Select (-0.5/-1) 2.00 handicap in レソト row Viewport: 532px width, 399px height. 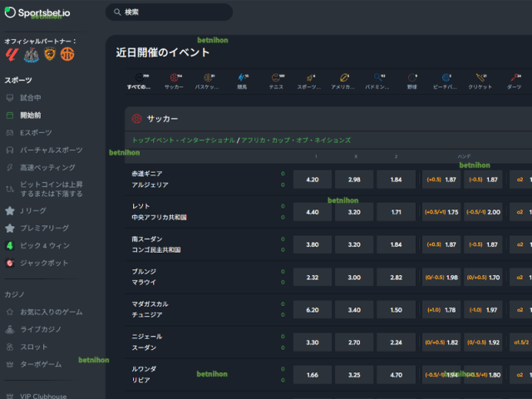(x=483, y=212)
